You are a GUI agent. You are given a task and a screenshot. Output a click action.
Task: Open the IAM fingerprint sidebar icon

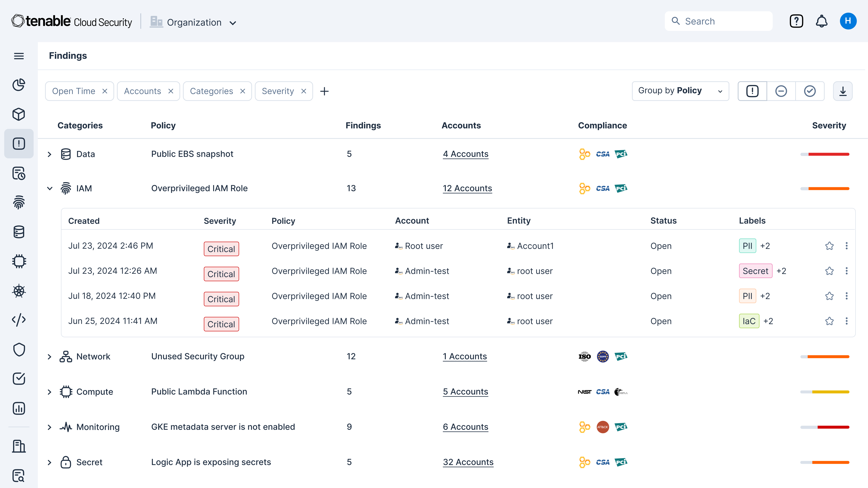click(19, 202)
